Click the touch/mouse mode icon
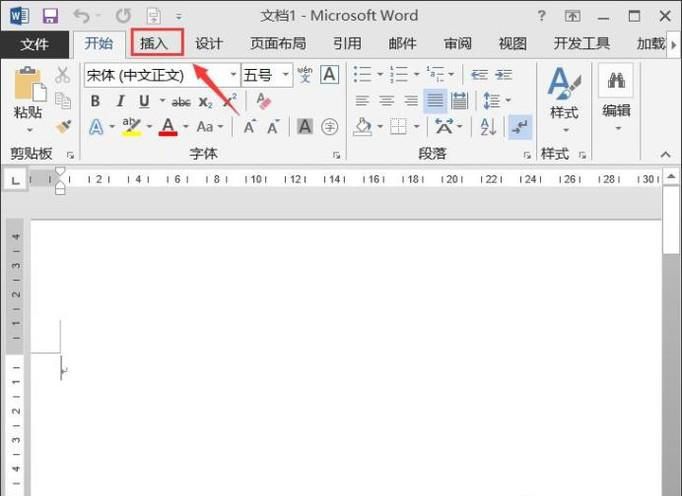This screenshot has width=682, height=496. tap(154, 17)
